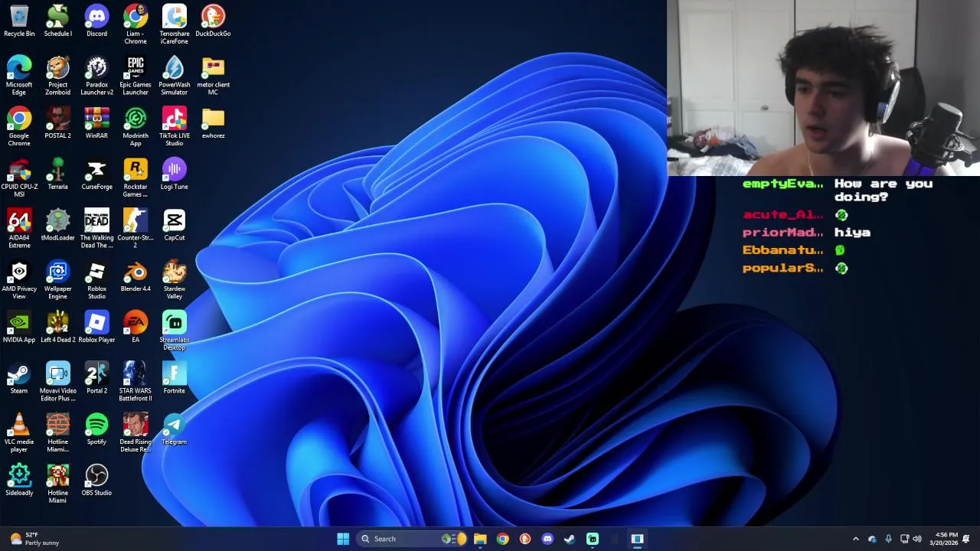Open The Walking Dead game shortcut
The width and height of the screenshot is (980, 551).
click(96, 229)
